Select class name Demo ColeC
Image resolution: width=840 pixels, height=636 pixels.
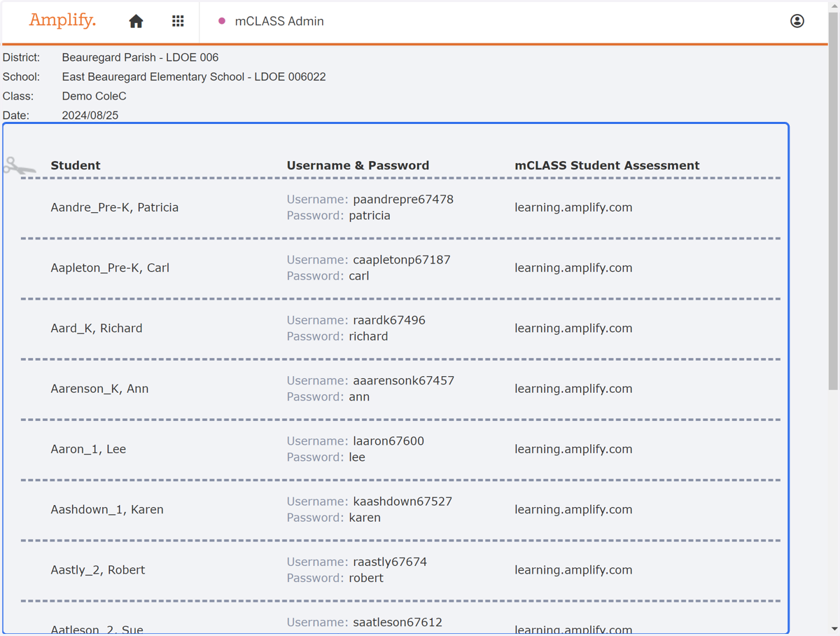[94, 96]
